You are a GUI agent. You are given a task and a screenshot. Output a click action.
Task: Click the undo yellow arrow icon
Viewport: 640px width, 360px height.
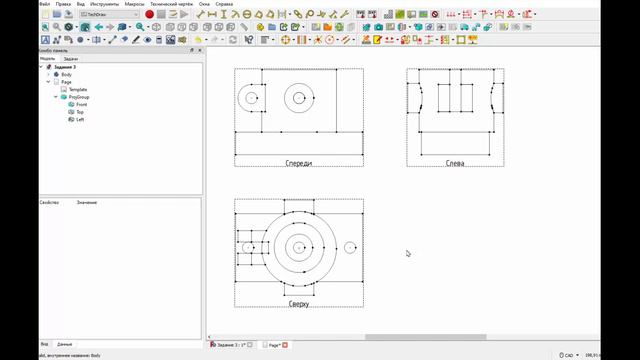coord(198,40)
